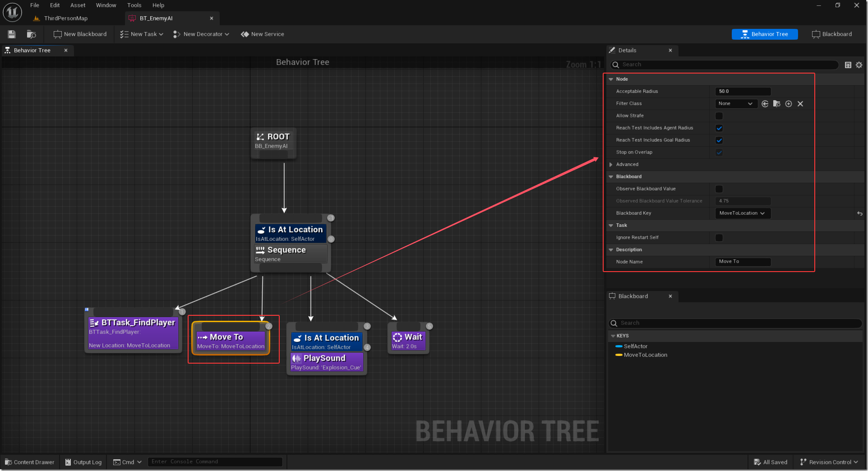Screen dimensions: 868x471
Task: Reset Blackboard Key to default
Action: [x=860, y=213]
